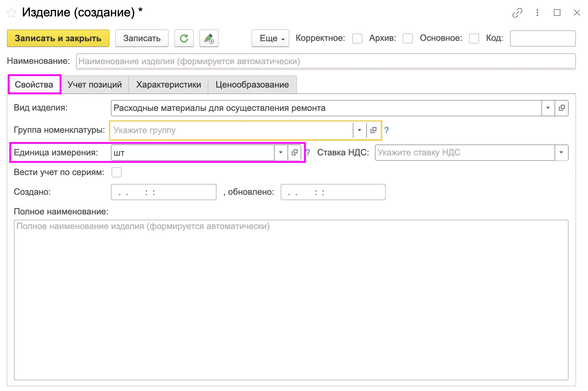This screenshot has height=391, width=588.
Task: Click the обновлено date field
Action: point(333,192)
